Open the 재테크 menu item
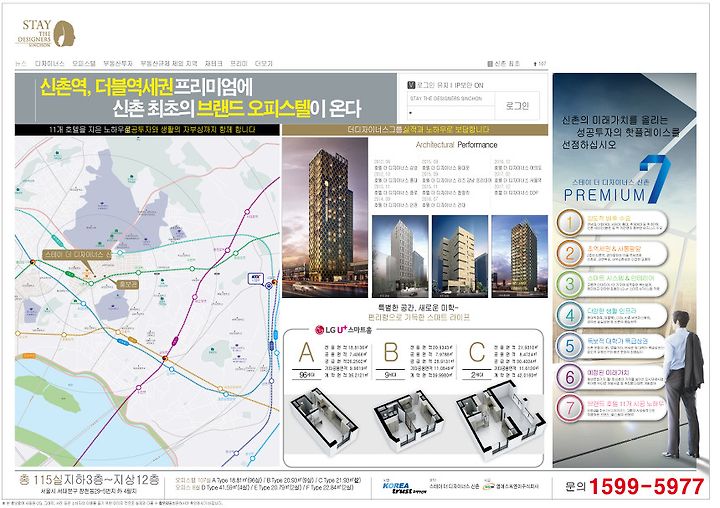 (x=214, y=63)
